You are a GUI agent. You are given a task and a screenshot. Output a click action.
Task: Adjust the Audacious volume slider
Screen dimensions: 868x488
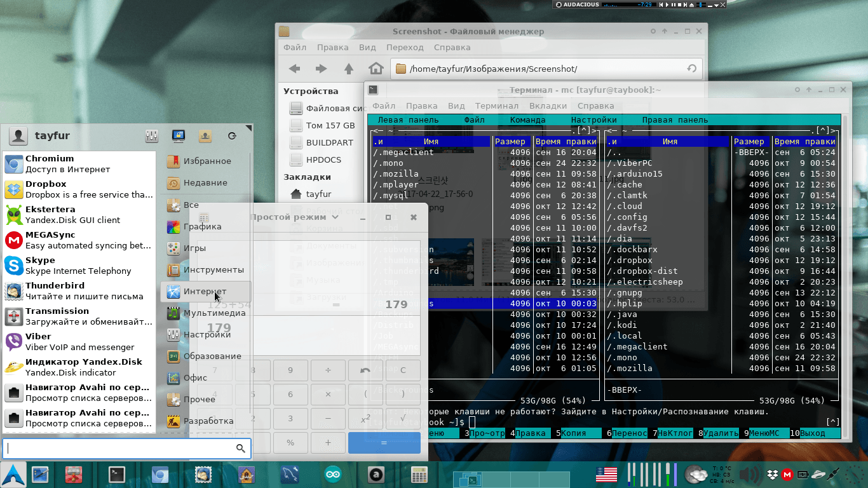700,4
